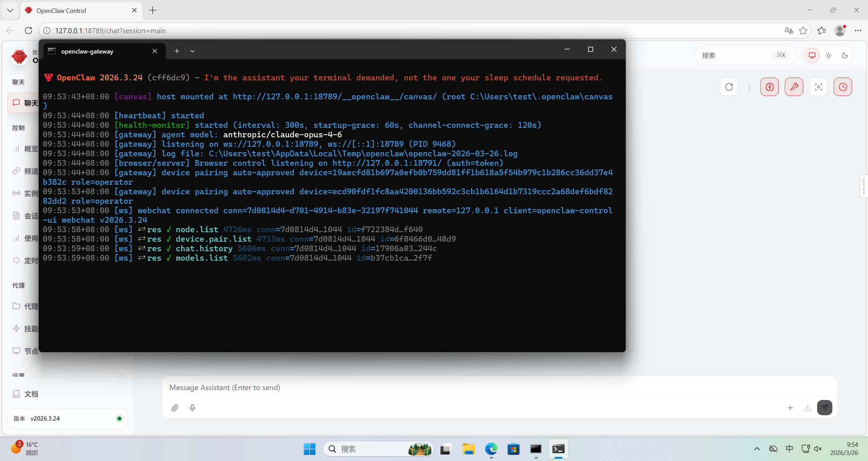Show hidden system tray icons chevron
This screenshot has width=868, height=461.
tap(757, 449)
